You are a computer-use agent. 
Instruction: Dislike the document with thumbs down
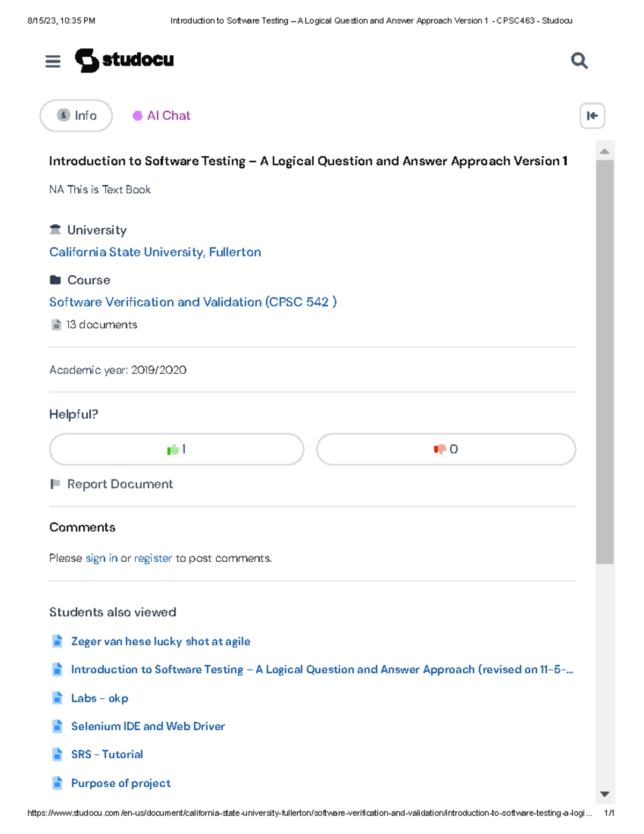pyautogui.click(x=445, y=449)
